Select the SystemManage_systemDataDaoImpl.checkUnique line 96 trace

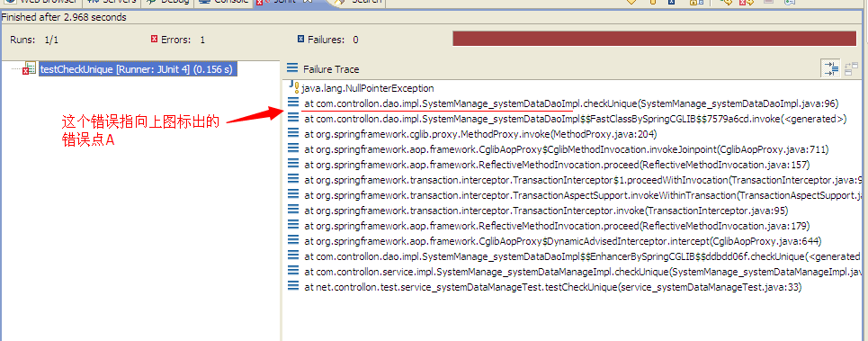click(571, 103)
